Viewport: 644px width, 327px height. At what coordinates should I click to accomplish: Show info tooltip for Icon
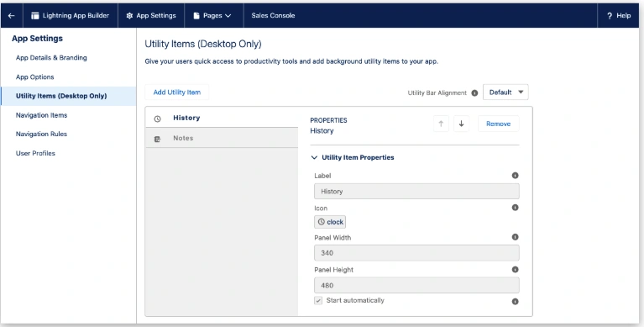point(515,208)
